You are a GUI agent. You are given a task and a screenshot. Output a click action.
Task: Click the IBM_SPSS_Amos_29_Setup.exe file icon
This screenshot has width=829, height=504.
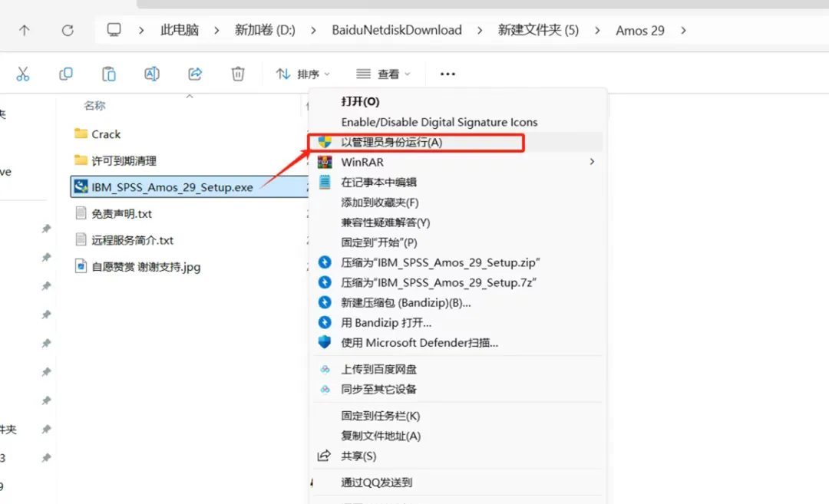(81, 186)
